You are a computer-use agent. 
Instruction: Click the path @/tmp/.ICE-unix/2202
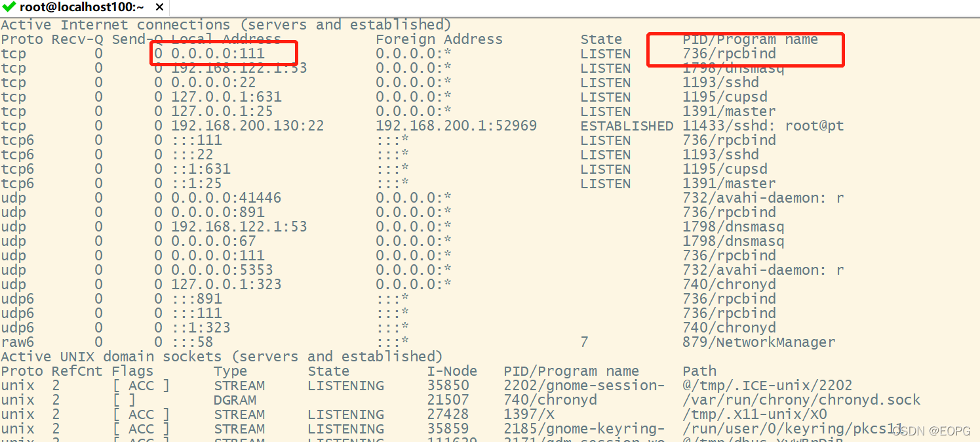[x=768, y=386]
